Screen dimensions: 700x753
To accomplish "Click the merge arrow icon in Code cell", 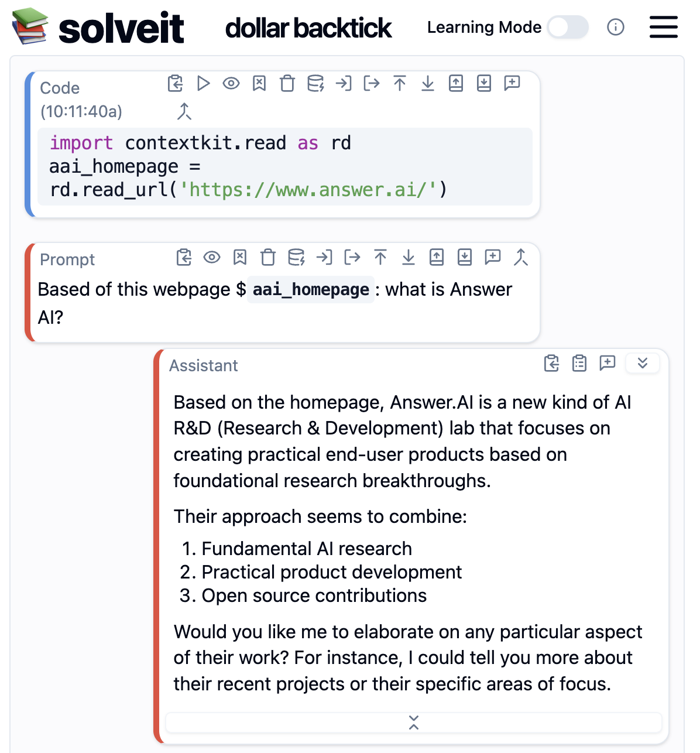I will point(184,111).
